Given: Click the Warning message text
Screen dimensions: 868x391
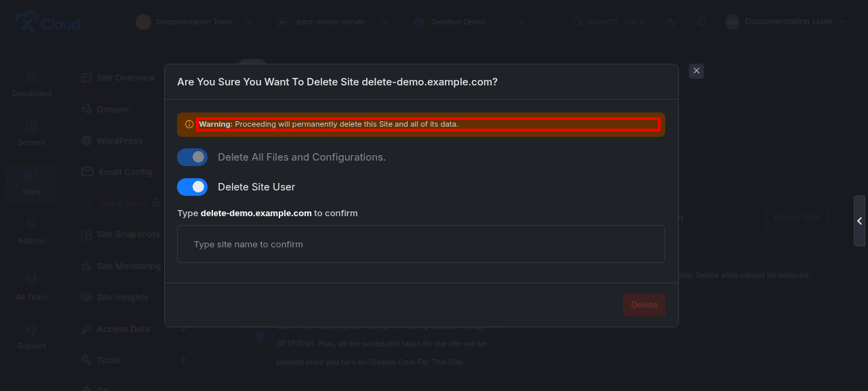Looking at the screenshot, I should 329,125.
